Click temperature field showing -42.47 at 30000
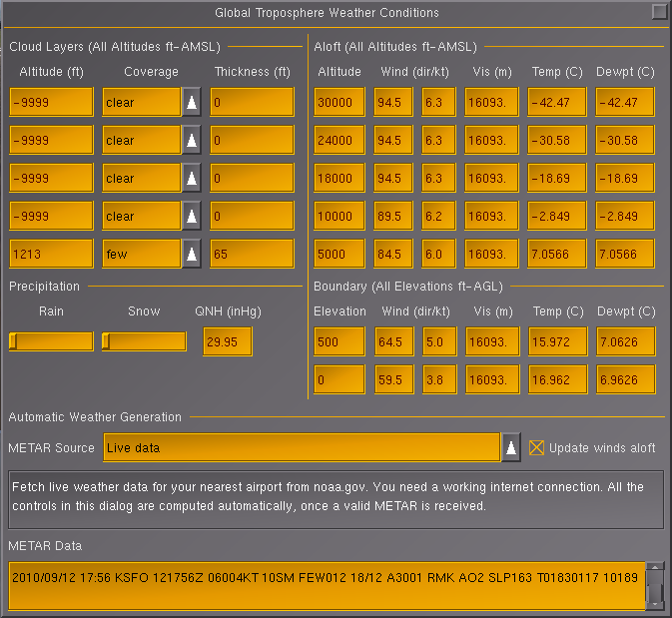Viewport: 672px width, 618px height. 557,102
